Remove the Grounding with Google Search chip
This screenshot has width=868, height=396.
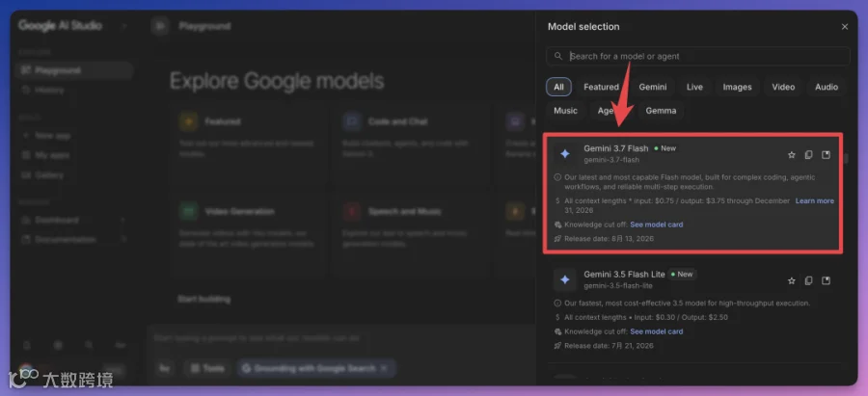click(385, 368)
